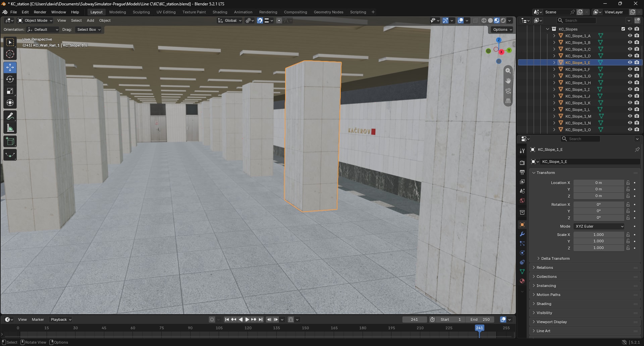
Task: Open the World properties tab
Action: (x=522, y=200)
